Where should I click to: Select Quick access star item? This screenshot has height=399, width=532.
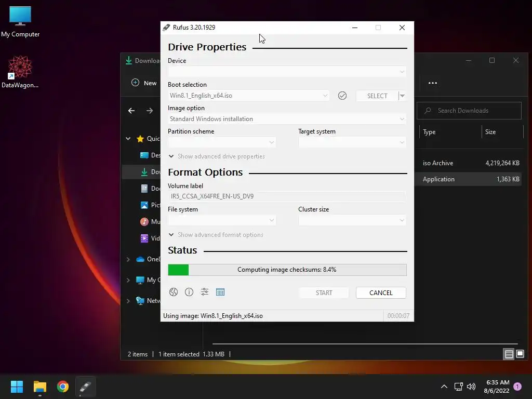click(140, 138)
